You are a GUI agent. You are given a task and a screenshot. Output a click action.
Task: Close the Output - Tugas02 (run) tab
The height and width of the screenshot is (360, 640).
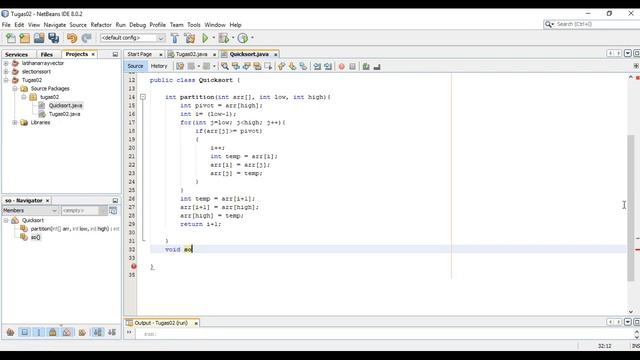[196, 323]
